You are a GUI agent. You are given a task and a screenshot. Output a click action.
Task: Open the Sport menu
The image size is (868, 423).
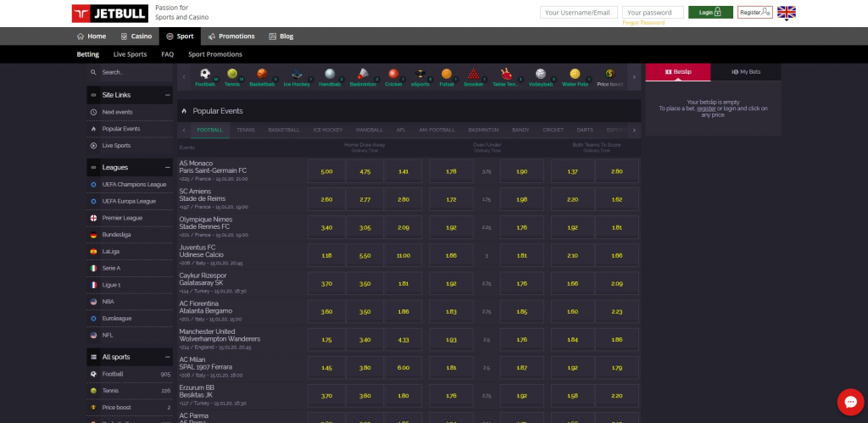tap(180, 36)
